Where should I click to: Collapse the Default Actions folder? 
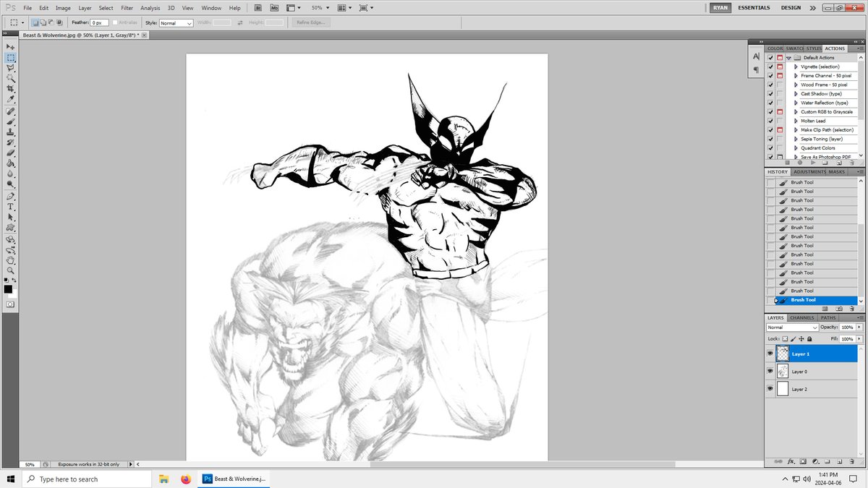pos(788,58)
